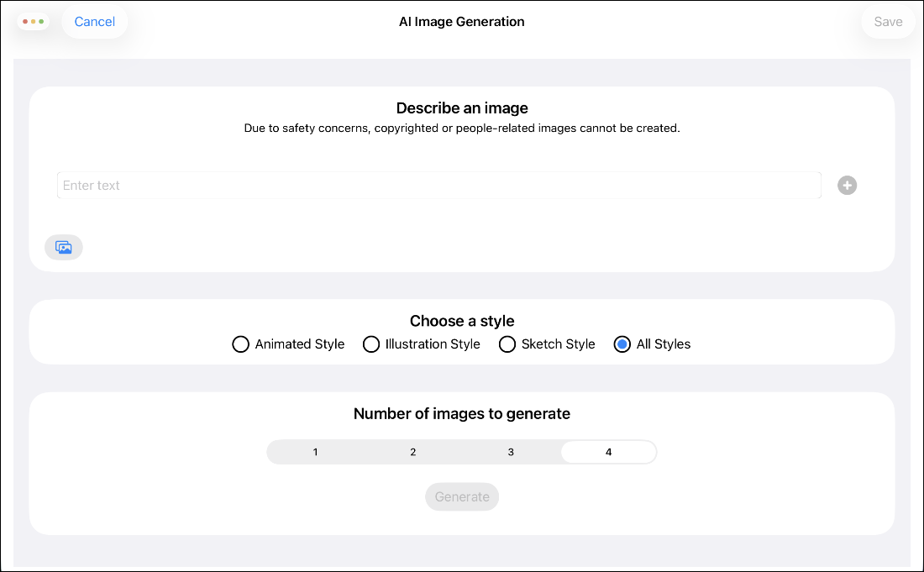The width and height of the screenshot is (924, 572).
Task: Click the green zoom window dot
Action: [x=41, y=21]
